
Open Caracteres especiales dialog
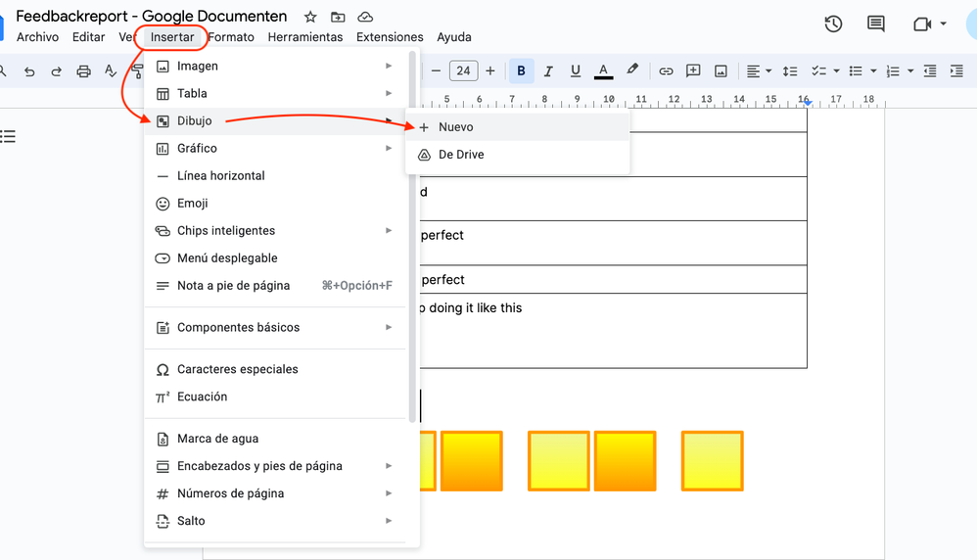pos(275,369)
